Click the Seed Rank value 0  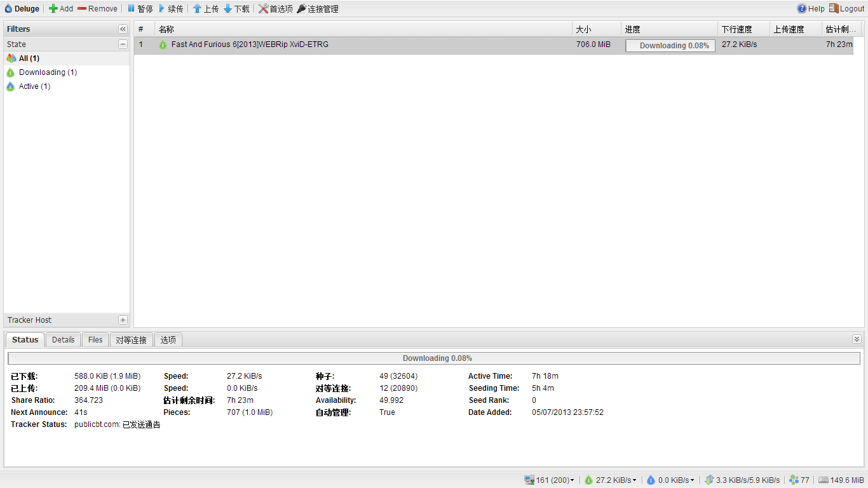534,400
